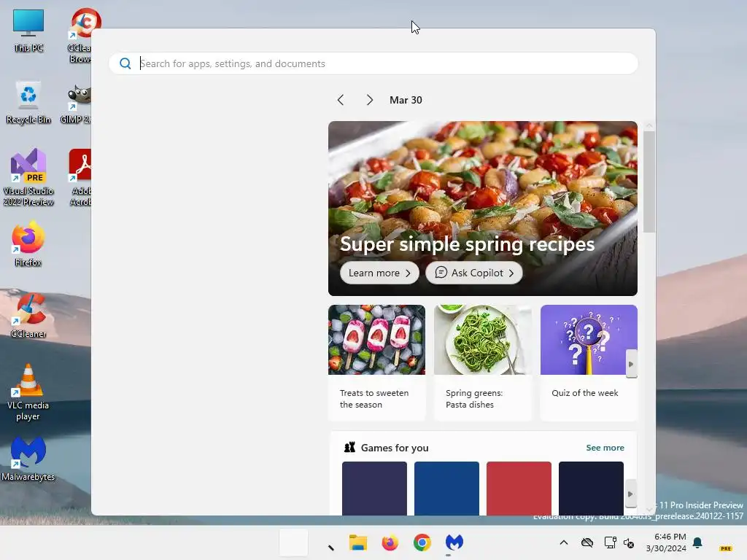The image size is (747, 560).
Task: Select Firefox desktop icon
Action: pyautogui.click(x=28, y=244)
